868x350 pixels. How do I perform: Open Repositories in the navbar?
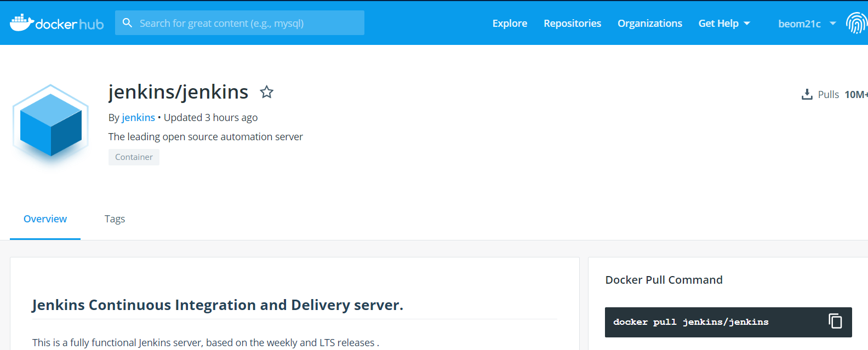[x=572, y=24]
